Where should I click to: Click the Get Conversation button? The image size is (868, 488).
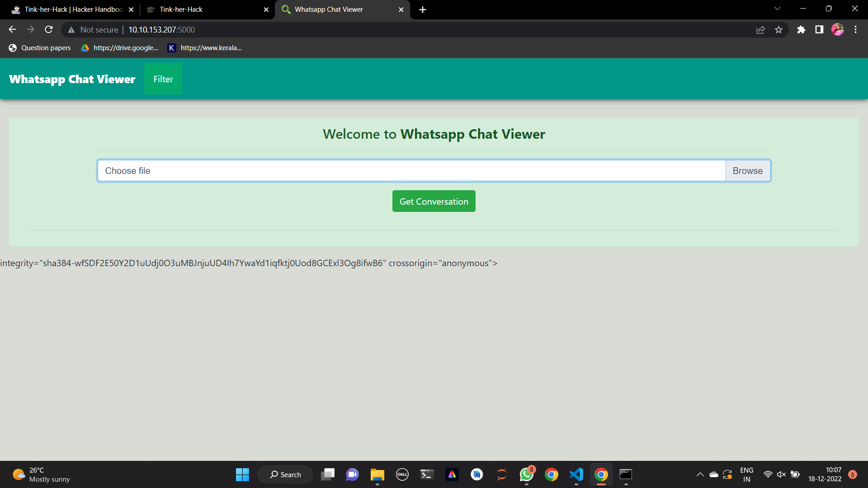point(434,201)
